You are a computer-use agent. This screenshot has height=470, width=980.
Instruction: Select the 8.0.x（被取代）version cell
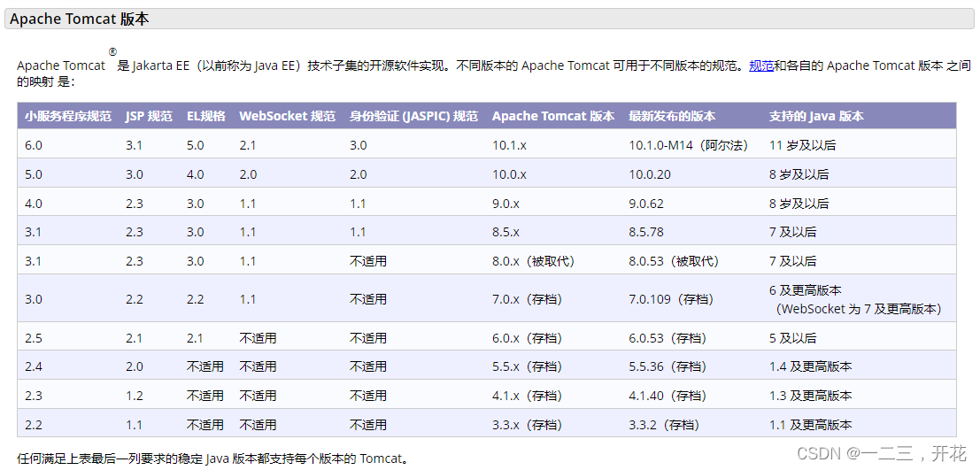click(x=533, y=260)
